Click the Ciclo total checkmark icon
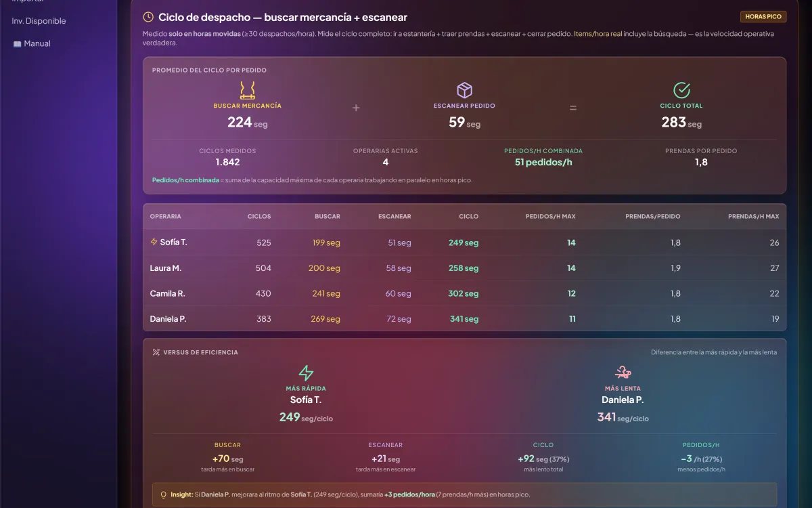This screenshot has height=508, width=812. [681, 90]
